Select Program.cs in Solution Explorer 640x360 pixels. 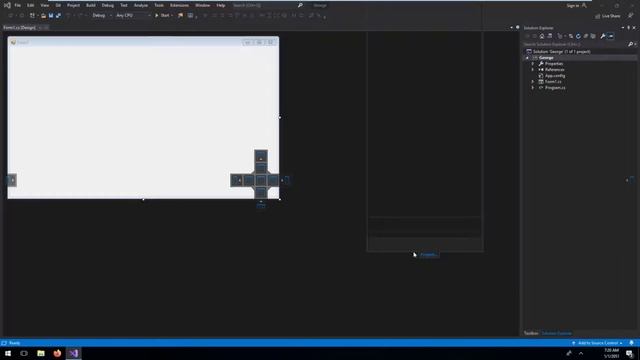[555, 88]
